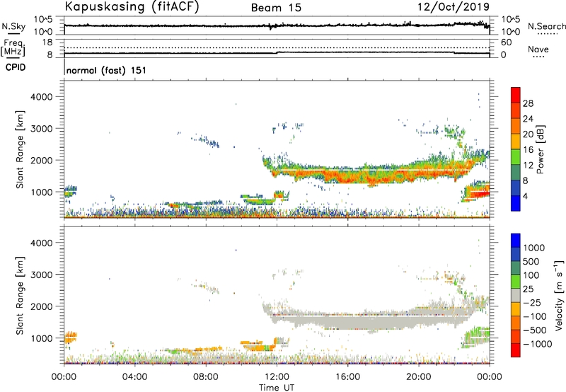Click the 'CPID' label
Viewport: 566px width, 392px height.
(16, 67)
